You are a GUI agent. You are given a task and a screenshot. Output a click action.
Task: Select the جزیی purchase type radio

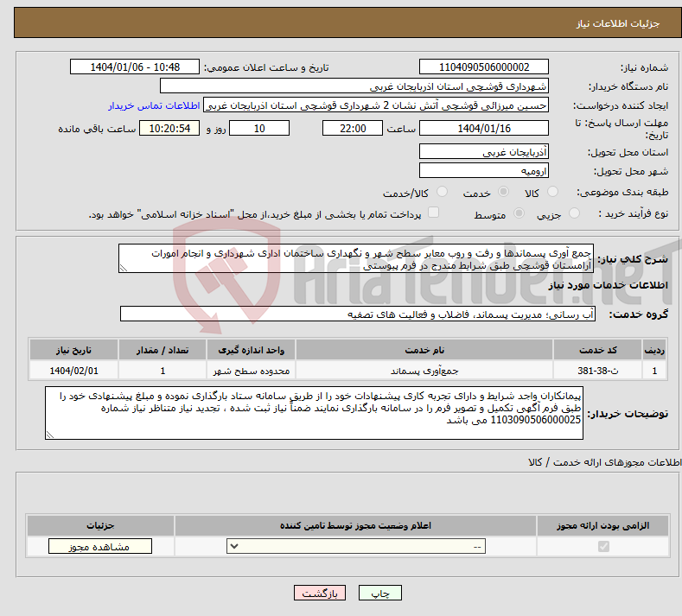(x=574, y=213)
